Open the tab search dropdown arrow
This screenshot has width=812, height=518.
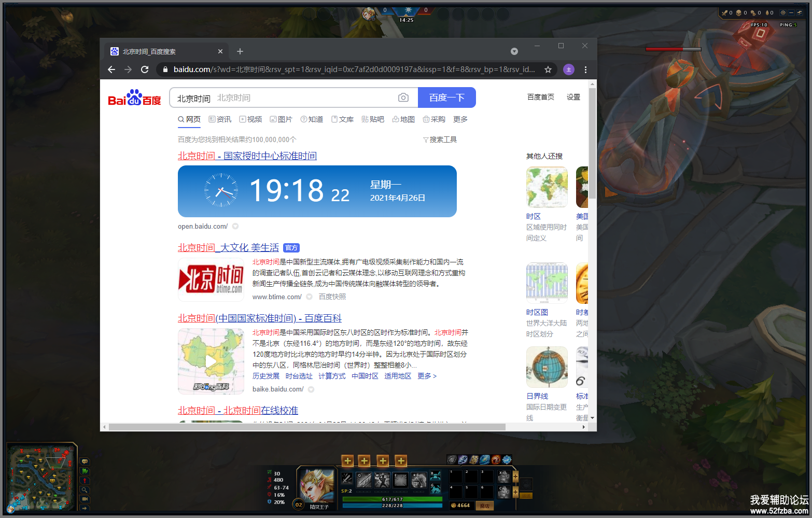(514, 51)
